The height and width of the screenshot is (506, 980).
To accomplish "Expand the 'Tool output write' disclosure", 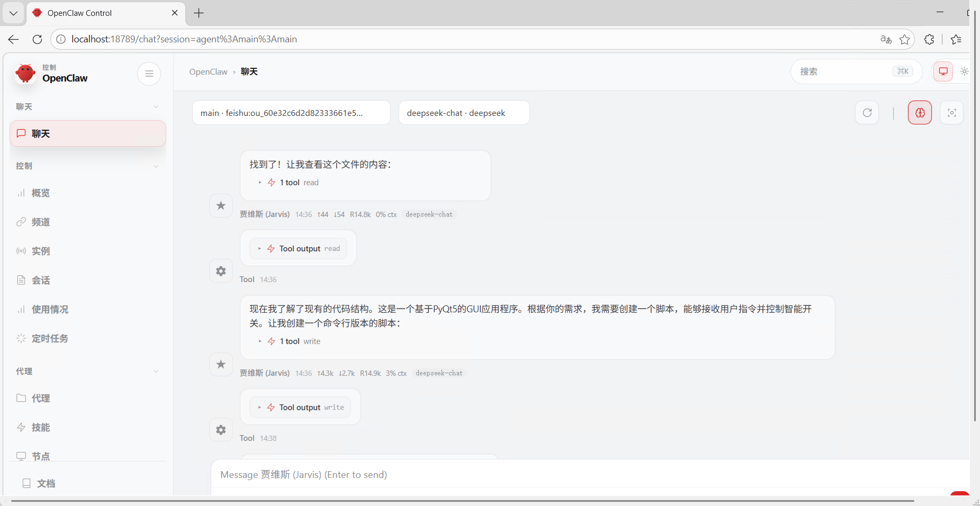I will (300, 408).
